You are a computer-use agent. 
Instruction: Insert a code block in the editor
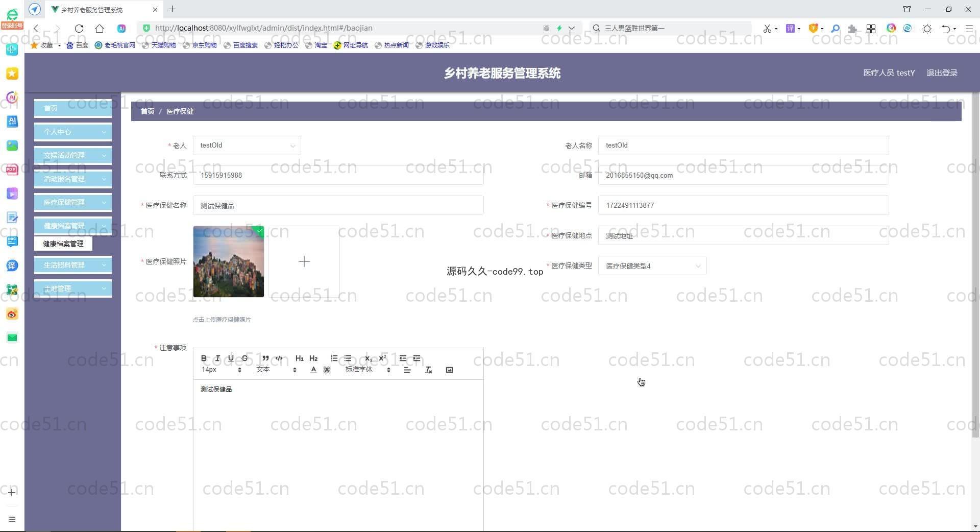pos(279,358)
